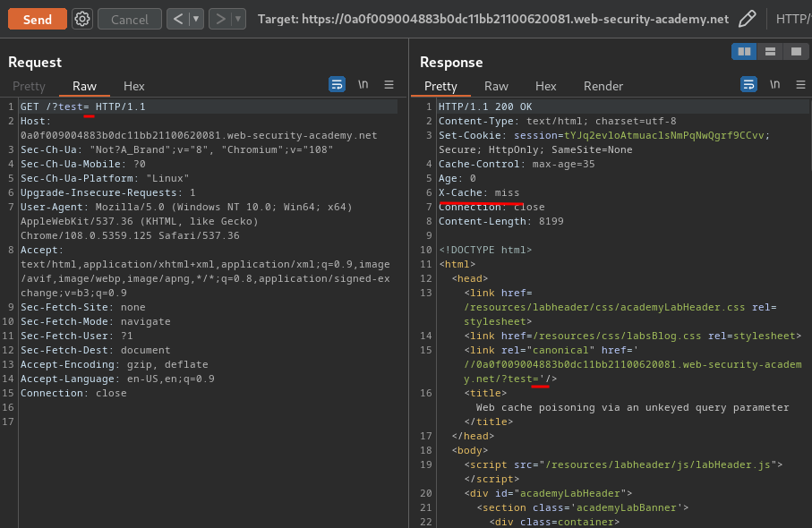
Task: Select the Response Hex tab
Action: point(545,86)
